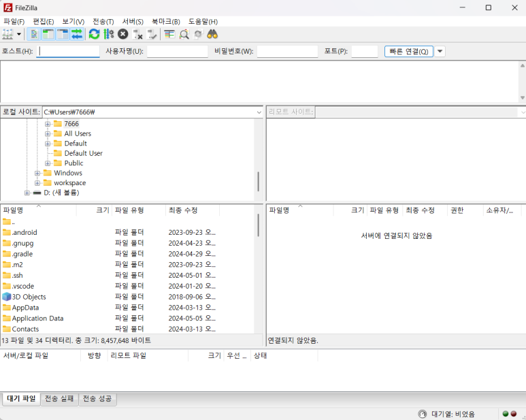
Task: Select the .gnupg folder icon
Action: (7, 243)
